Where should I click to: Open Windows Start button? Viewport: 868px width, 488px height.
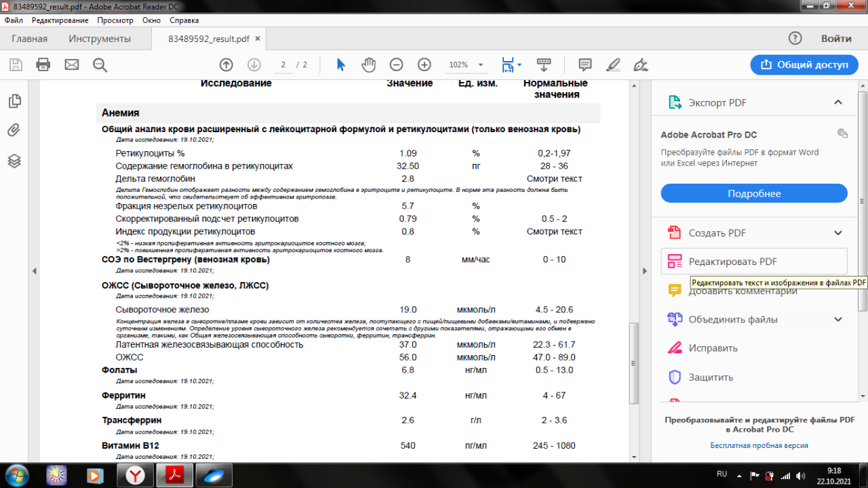[x=16, y=475]
